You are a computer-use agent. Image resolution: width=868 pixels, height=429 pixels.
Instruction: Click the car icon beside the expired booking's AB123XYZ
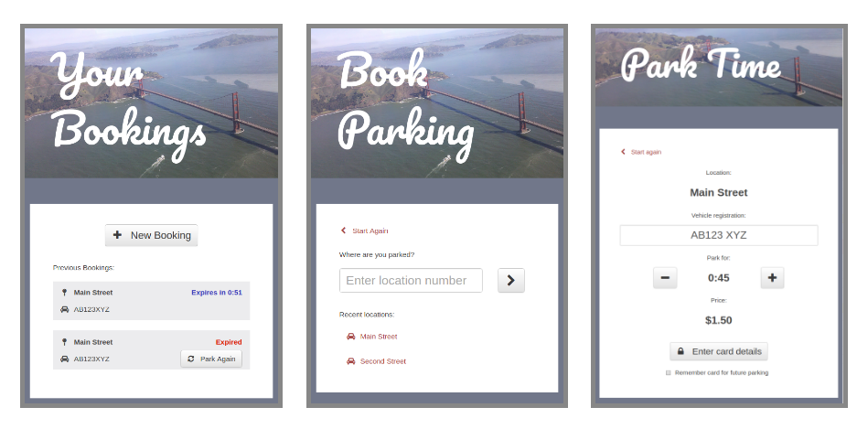click(64, 359)
